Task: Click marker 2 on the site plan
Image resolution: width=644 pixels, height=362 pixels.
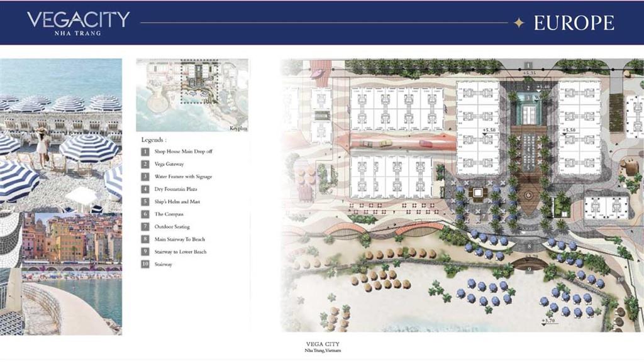Action: pos(528,88)
